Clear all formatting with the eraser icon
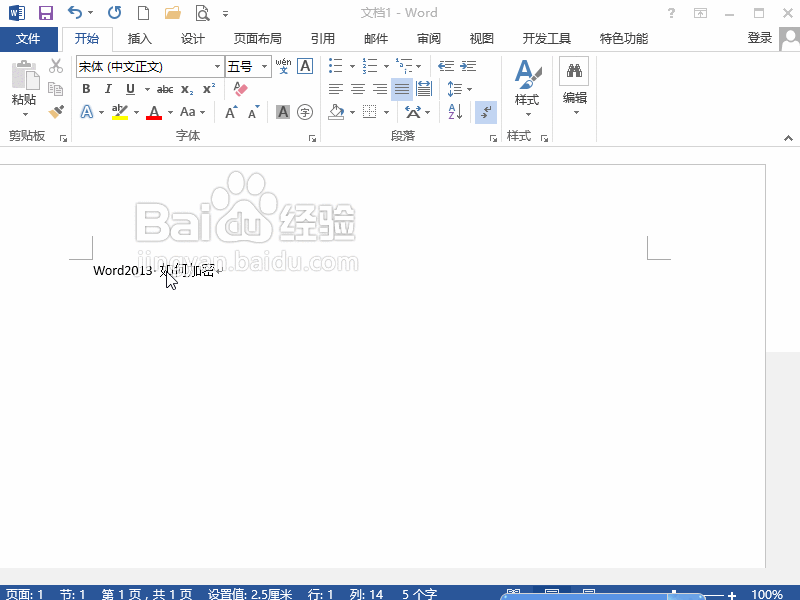The image size is (800, 600). pyautogui.click(x=240, y=89)
